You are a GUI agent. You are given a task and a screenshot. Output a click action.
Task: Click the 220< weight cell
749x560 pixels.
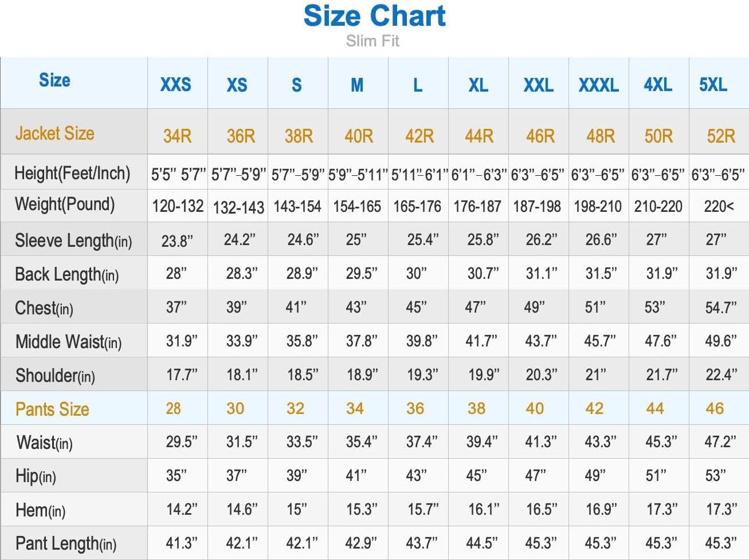[719, 206]
